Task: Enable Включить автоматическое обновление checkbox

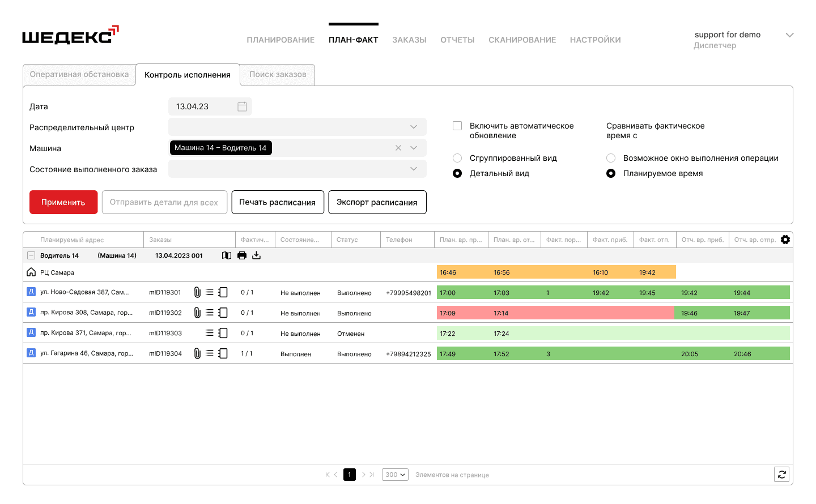Action: click(x=457, y=126)
